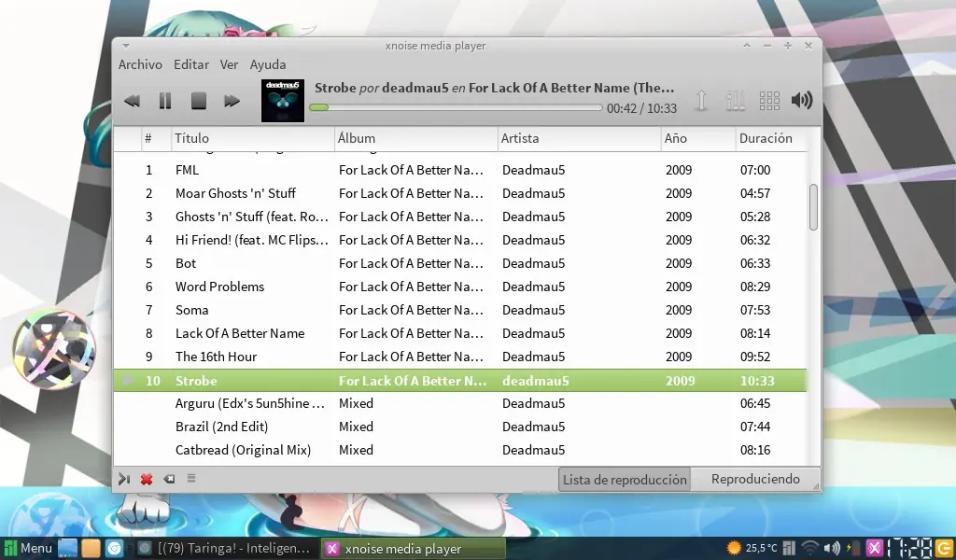This screenshot has width=956, height=560.
Task: Sort by the Duración column header
Action: point(771,138)
